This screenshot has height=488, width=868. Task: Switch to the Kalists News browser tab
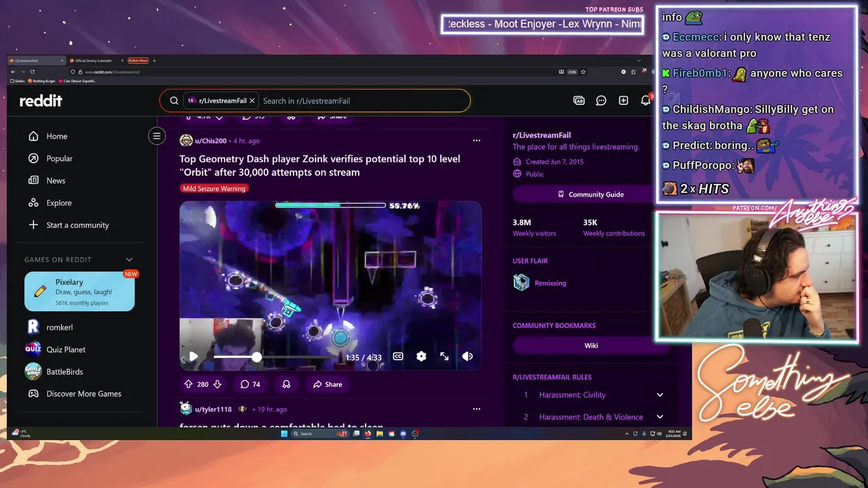[138, 60]
